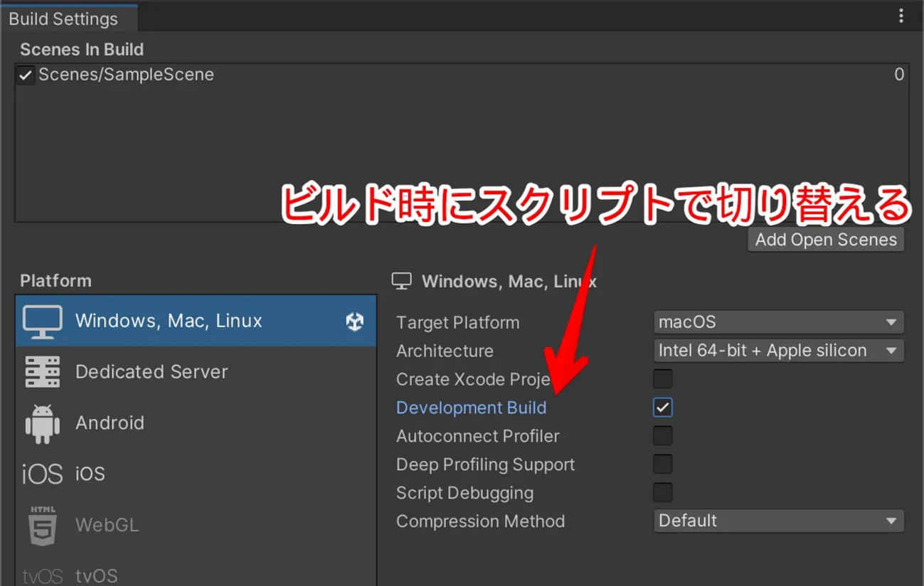Image resolution: width=924 pixels, height=586 pixels.
Task: Click the Development Build label
Action: pyautogui.click(x=471, y=407)
